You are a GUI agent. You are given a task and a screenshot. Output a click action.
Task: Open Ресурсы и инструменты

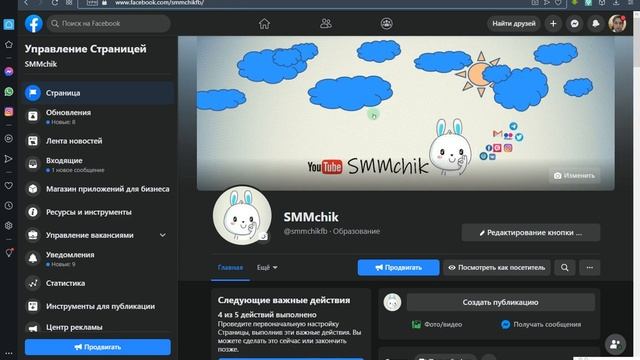(x=99, y=212)
